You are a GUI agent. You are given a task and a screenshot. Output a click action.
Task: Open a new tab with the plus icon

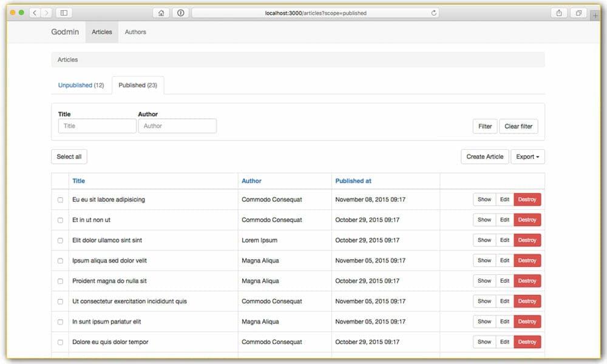(595, 15)
